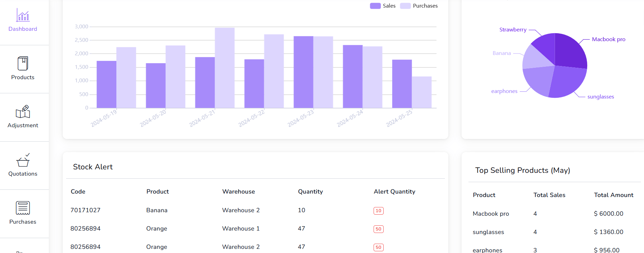The image size is (644, 253).
Task: Click the Banana pie chart label
Action: pos(502,53)
